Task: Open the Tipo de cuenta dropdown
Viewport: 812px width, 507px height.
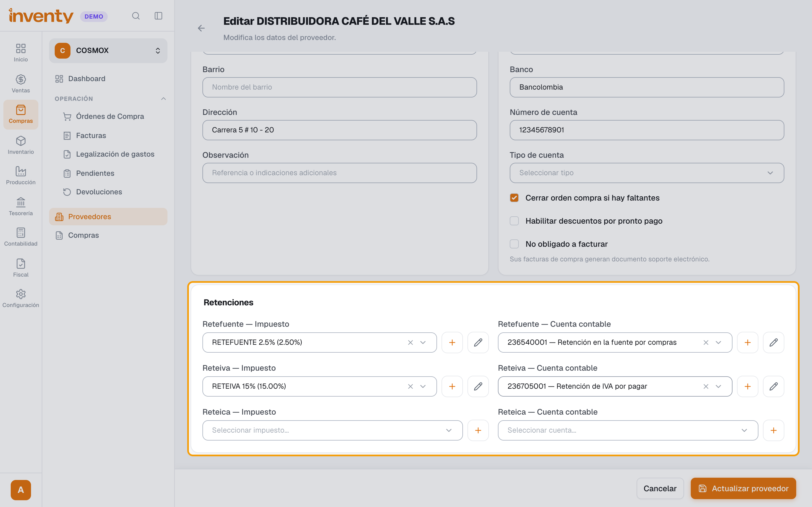Action: click(x=646, y=173)
